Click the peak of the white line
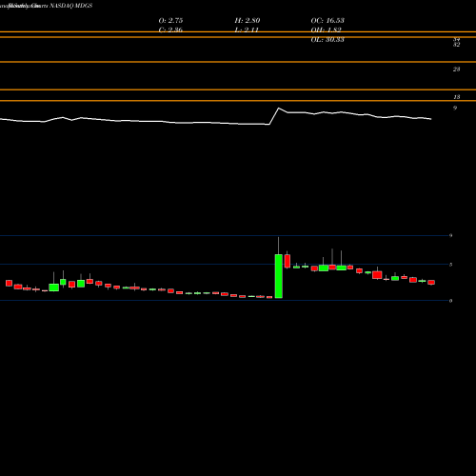Screen dimensions: 476x476 279,109
